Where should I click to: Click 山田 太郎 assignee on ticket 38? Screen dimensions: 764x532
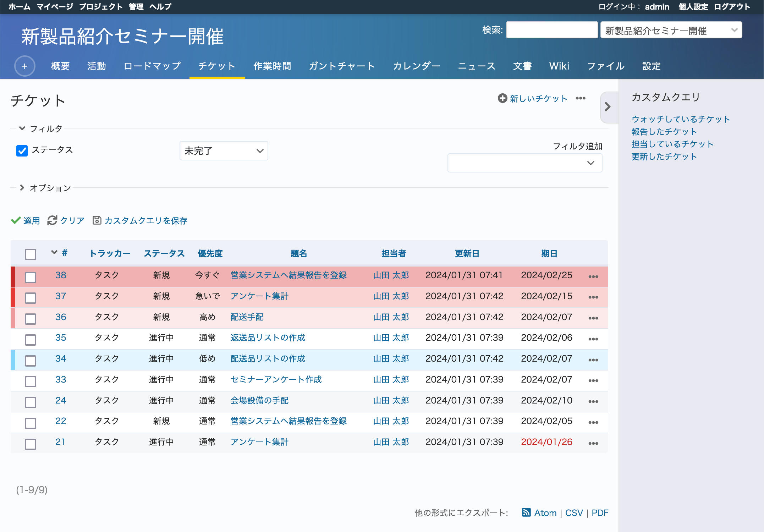point(391,275)
